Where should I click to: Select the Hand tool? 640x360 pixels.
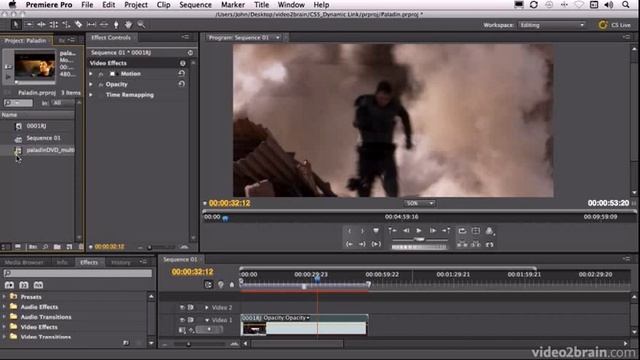click(128, 24)
